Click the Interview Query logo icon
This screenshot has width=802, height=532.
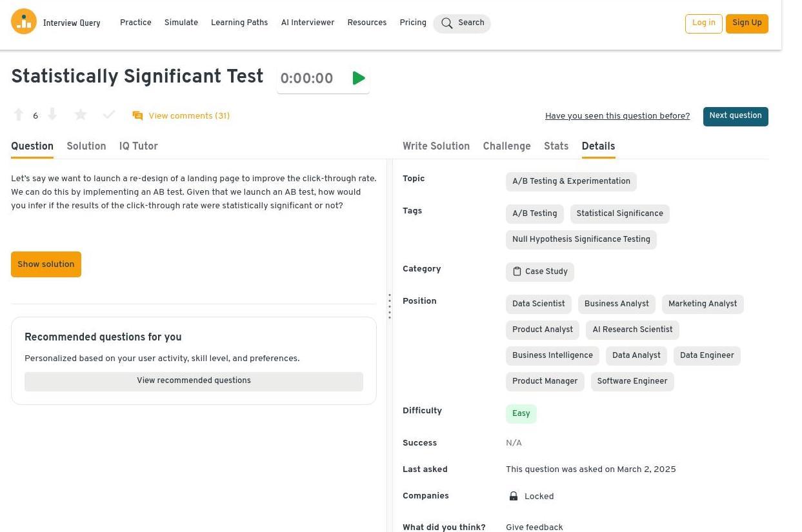point(24,22)
